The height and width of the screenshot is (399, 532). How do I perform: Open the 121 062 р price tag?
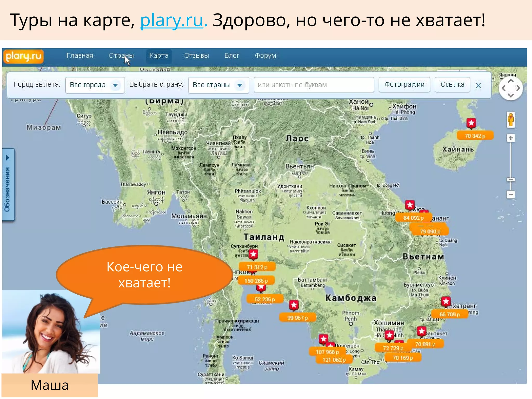point(334,360)
